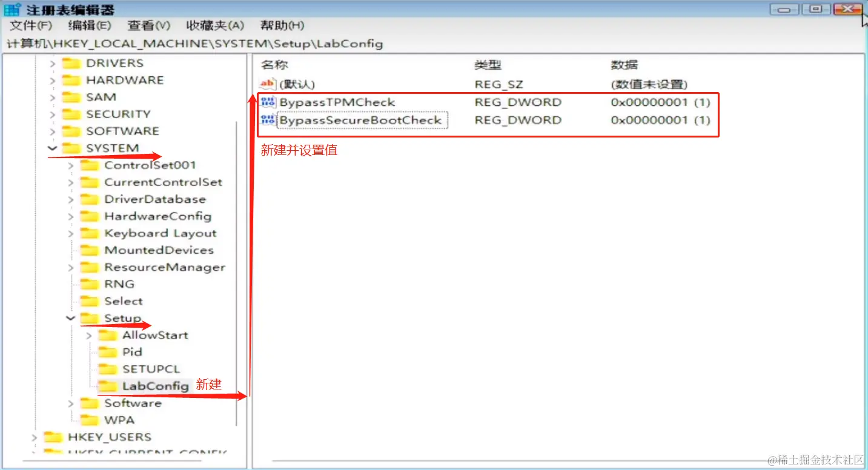Click the HARDWARE folder icon
Image resolution: width=868 pixels, height=470 pixels.
point(71,80)
